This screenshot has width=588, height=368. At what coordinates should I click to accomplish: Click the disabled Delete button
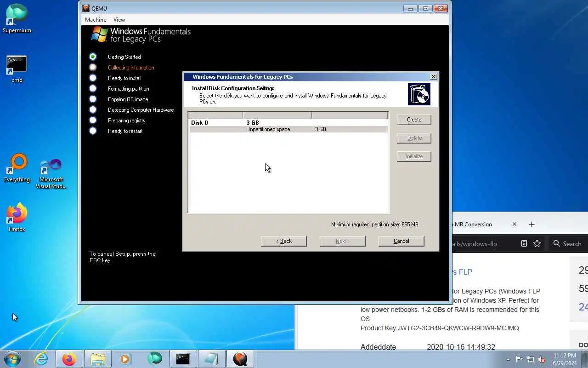point(414,138)
